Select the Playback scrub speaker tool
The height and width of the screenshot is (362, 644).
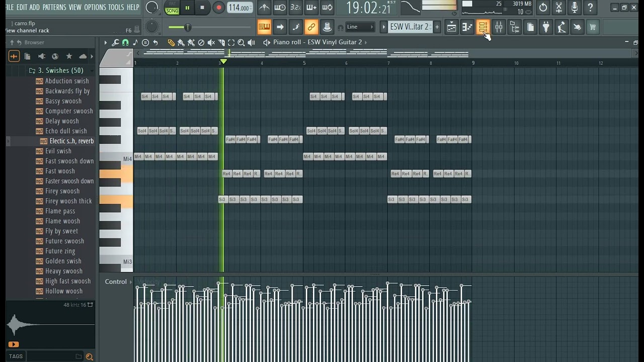point(251,43)
